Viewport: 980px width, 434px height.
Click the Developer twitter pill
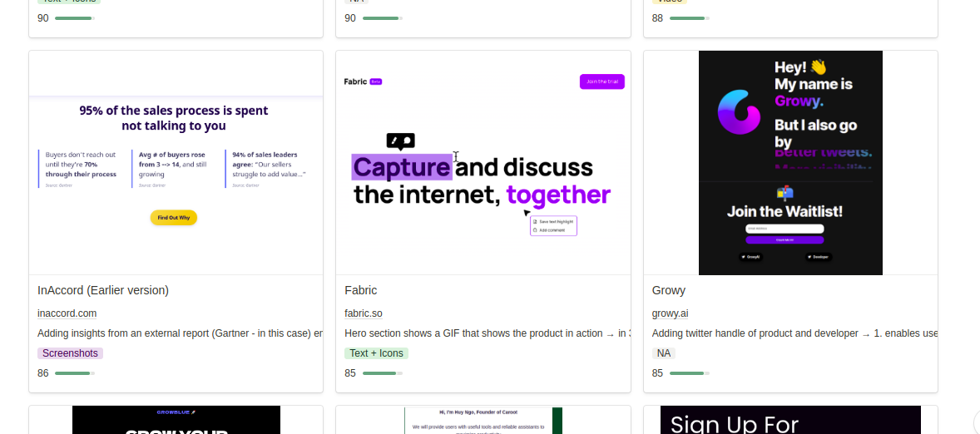tap(819, 257)
